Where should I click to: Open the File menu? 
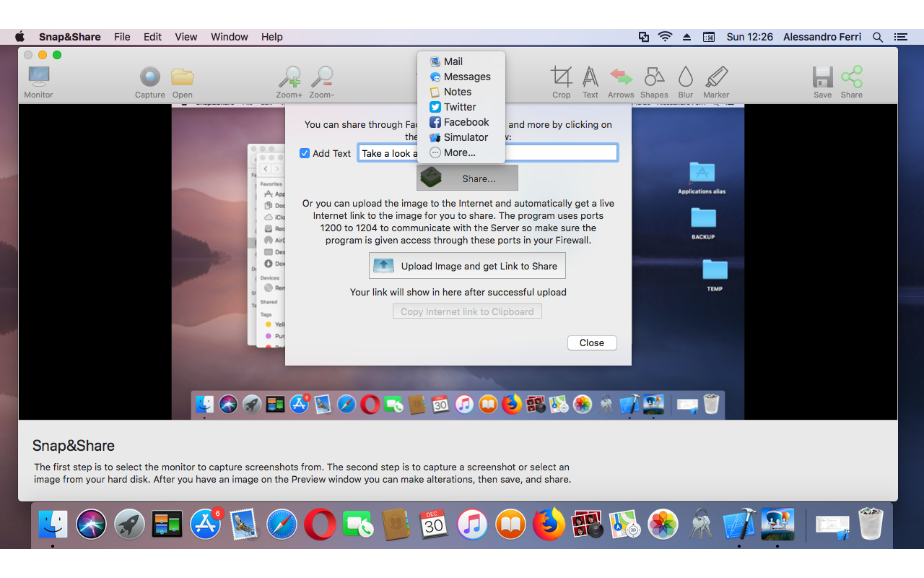click(x=122, y=37)
